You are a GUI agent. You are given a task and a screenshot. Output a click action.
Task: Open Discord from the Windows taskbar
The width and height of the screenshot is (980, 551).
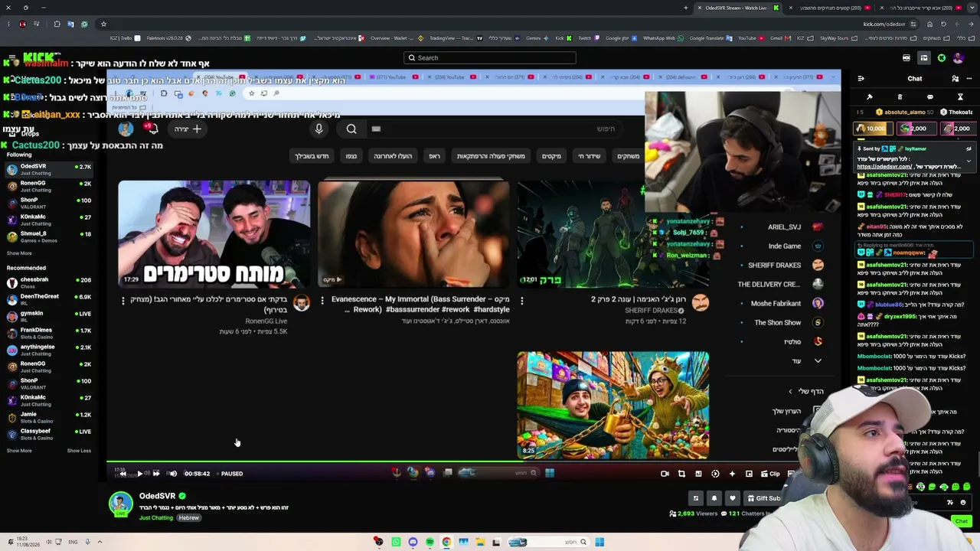coord(413,542)
